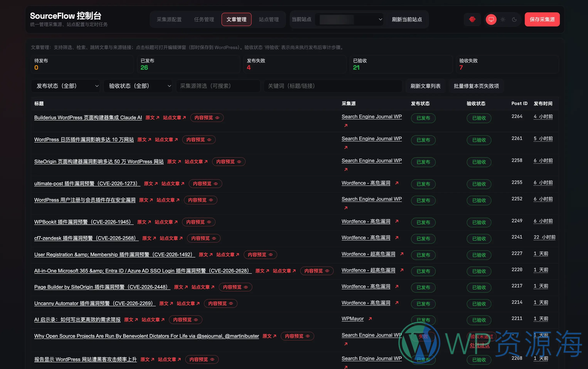Click 原文 arrow for AI 启示录 article
This screenshot has width=588, height=369.
click(136, 320)
